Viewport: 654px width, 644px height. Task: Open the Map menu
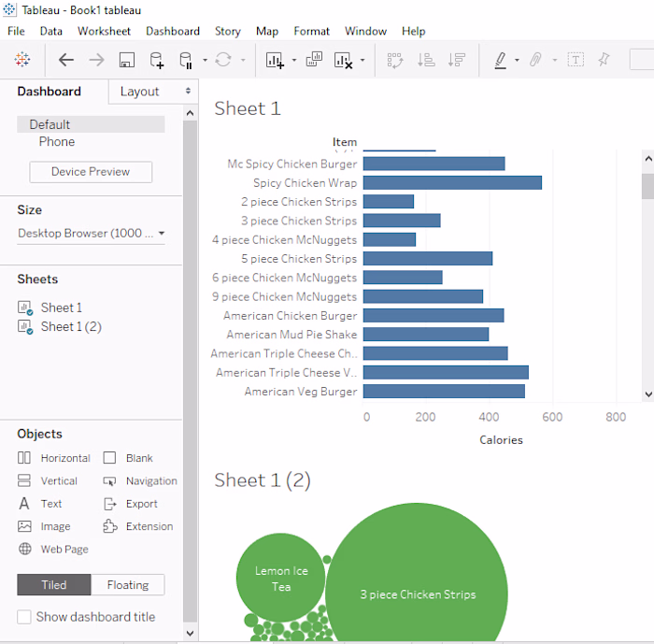(267, 31)
